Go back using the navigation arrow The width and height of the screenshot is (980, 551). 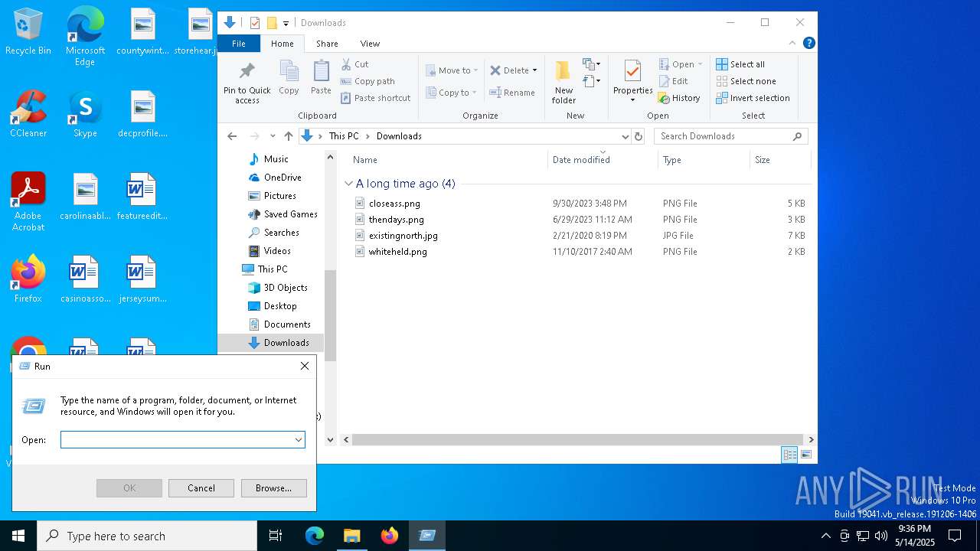(232, 136)
